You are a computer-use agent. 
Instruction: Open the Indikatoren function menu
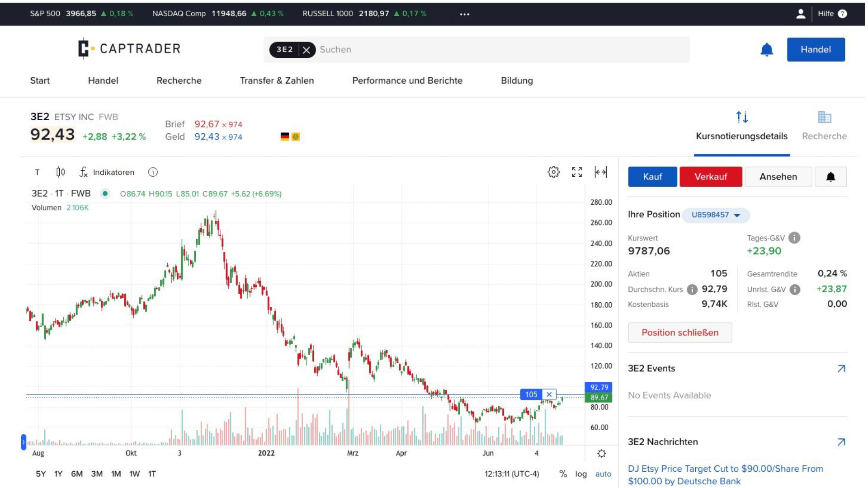[107, 172]
